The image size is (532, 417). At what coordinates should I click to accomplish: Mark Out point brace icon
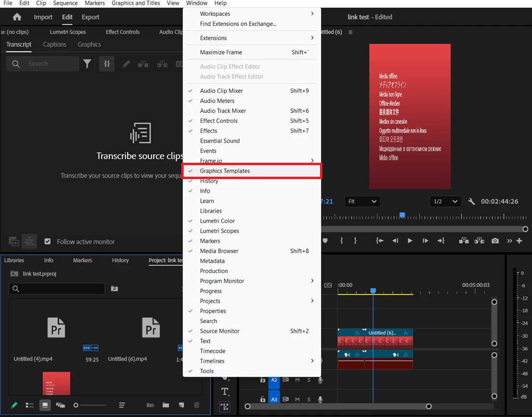click(355, 241)
